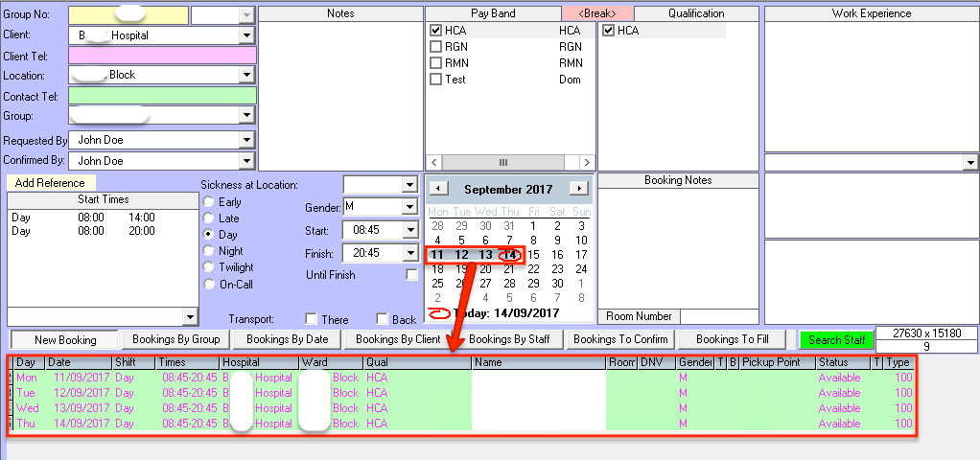
Task: Switch to Bookings By Date view
Action: point(287,339)
